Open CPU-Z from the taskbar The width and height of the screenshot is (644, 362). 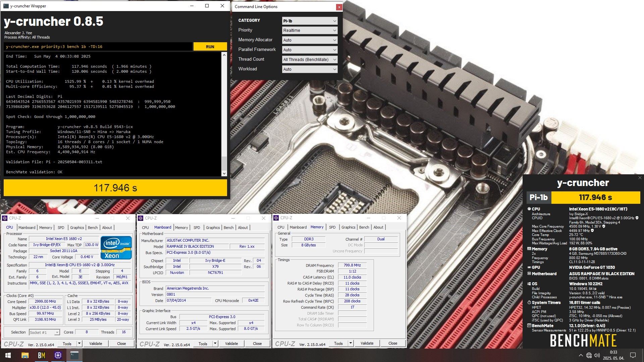[x=58, y=355]
